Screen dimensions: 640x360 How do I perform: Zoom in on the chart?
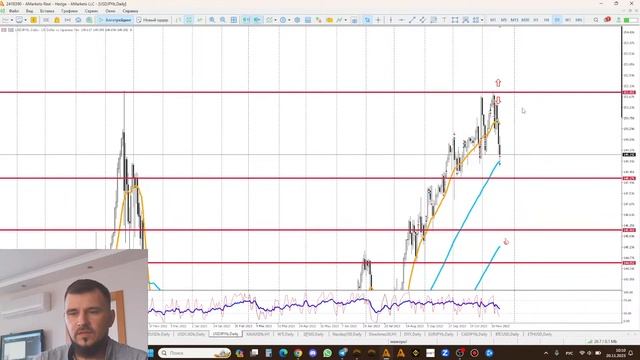point(212,20)
